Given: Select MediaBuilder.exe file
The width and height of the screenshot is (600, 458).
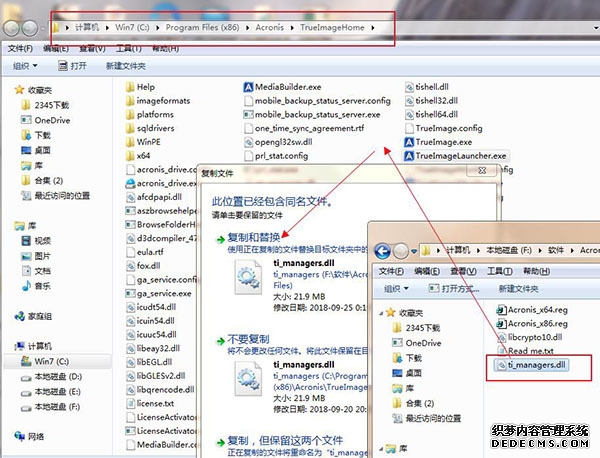Looking at the screenshot, I should pyautogui.click(x=282, y=87).
